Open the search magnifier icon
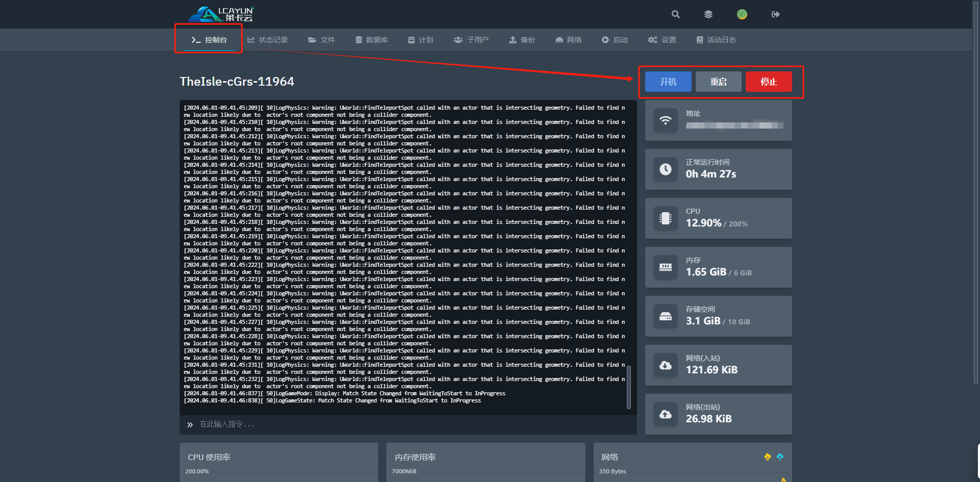Screen dimensions: 980x482 click(x=675, y=14)
